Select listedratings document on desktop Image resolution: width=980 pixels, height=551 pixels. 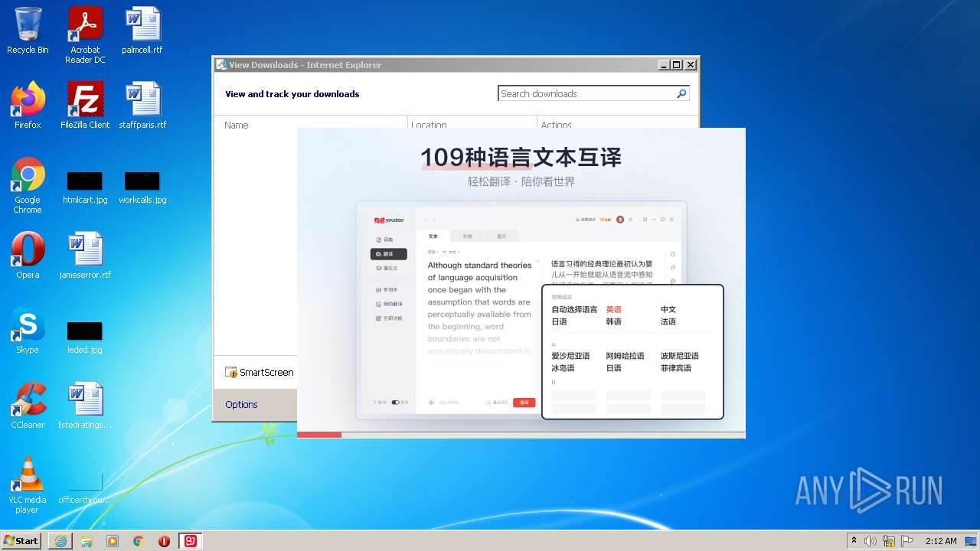tap(85, 406)
